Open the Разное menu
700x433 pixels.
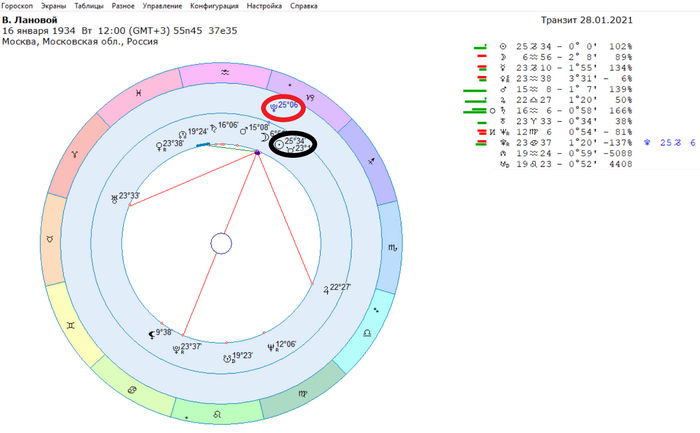pos(123,6)
